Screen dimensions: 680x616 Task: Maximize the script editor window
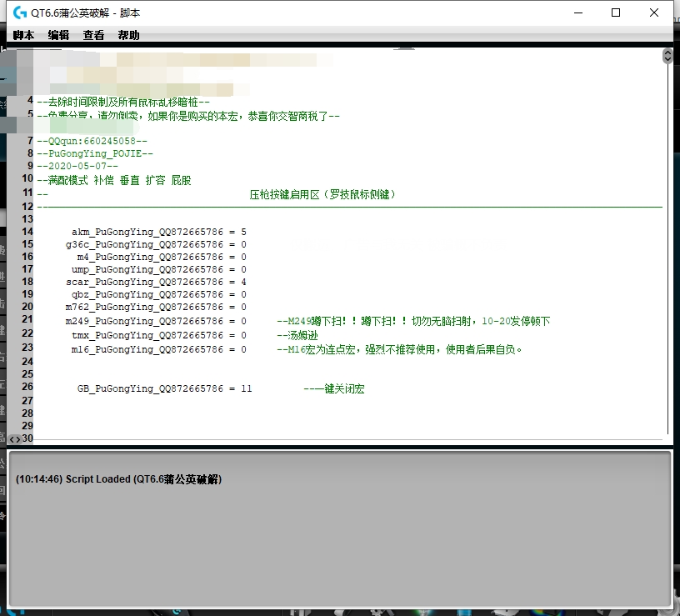(x=615, y=13)
